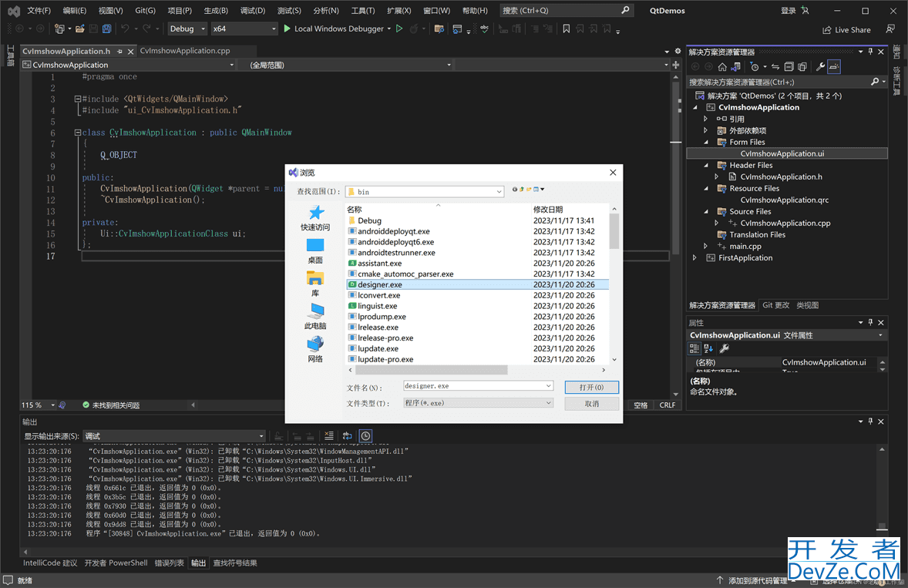Click pending changes filter clock icon
The image size is (908, 588).
click(754, 66)
